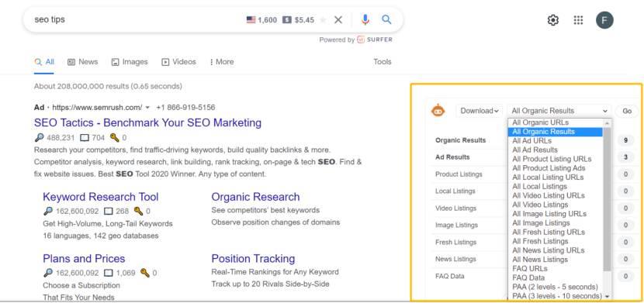
Task: Pick All Image Listings option
Action: pos(556,223)
